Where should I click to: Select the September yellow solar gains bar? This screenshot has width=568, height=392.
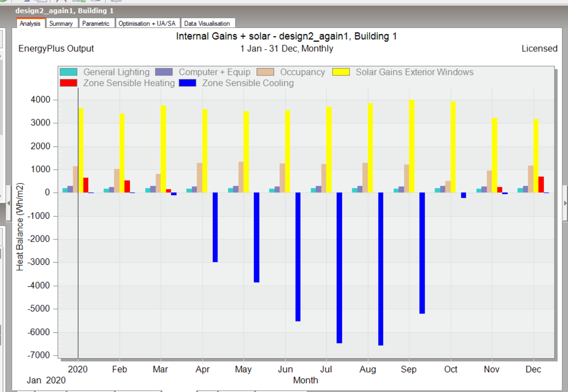click(411, 146)
